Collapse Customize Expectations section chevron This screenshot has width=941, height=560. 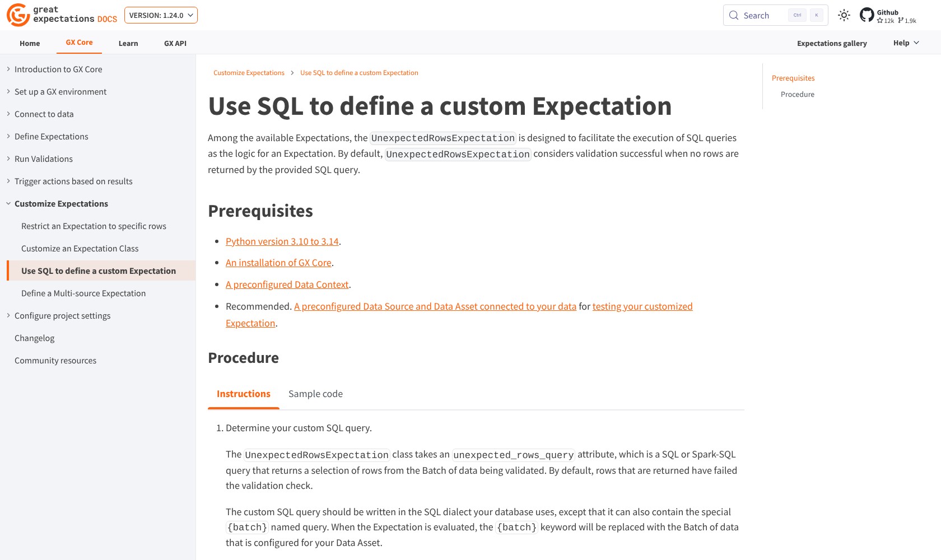[x=8, y=203]
